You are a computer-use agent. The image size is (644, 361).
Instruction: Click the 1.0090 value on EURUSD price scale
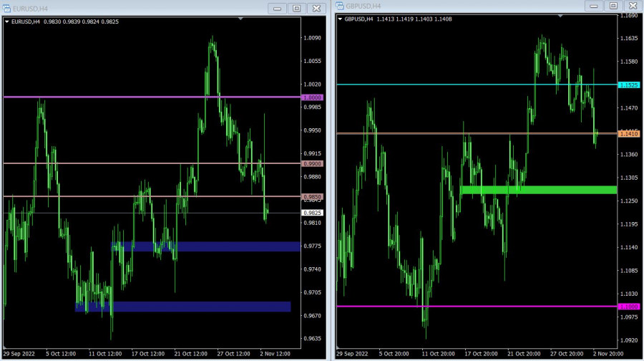click(x=312, y=38)
